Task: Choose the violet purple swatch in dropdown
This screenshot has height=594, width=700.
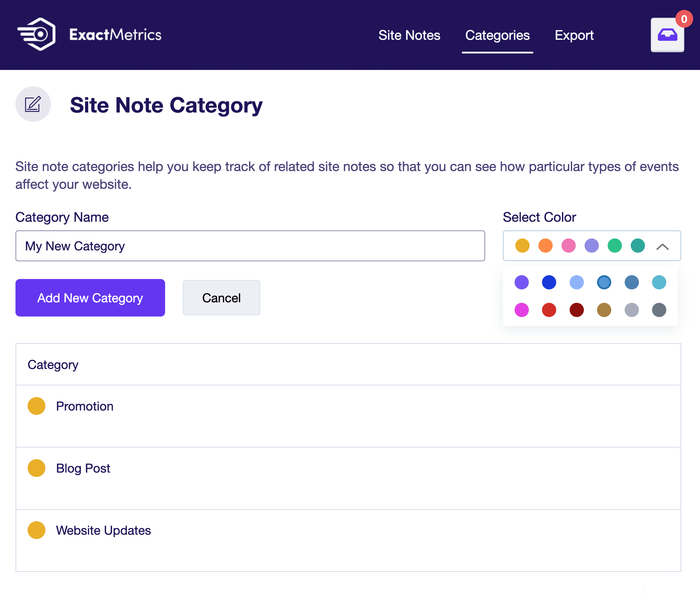Action: click(522, 282)
